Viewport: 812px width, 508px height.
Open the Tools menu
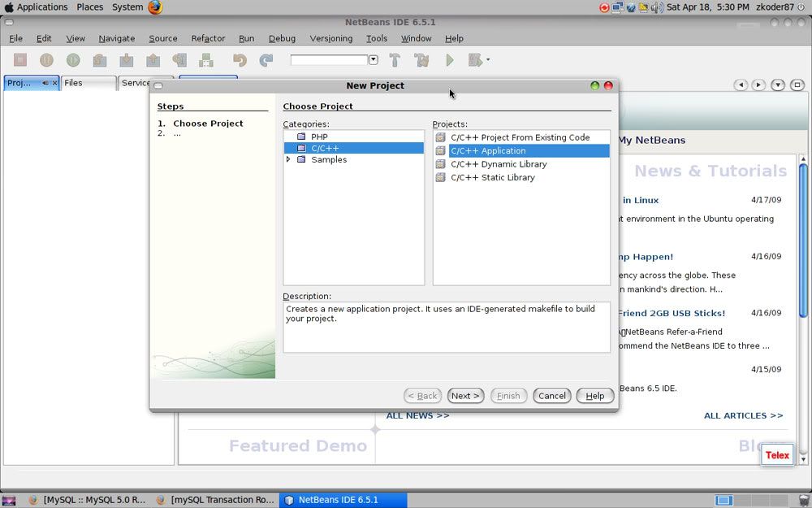(x=377, y=38)
